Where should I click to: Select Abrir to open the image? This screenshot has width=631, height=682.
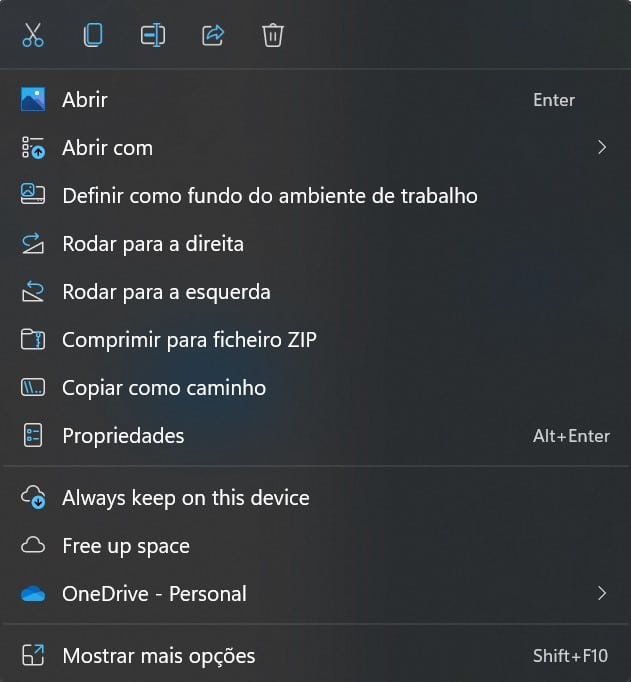pos(85,100)
